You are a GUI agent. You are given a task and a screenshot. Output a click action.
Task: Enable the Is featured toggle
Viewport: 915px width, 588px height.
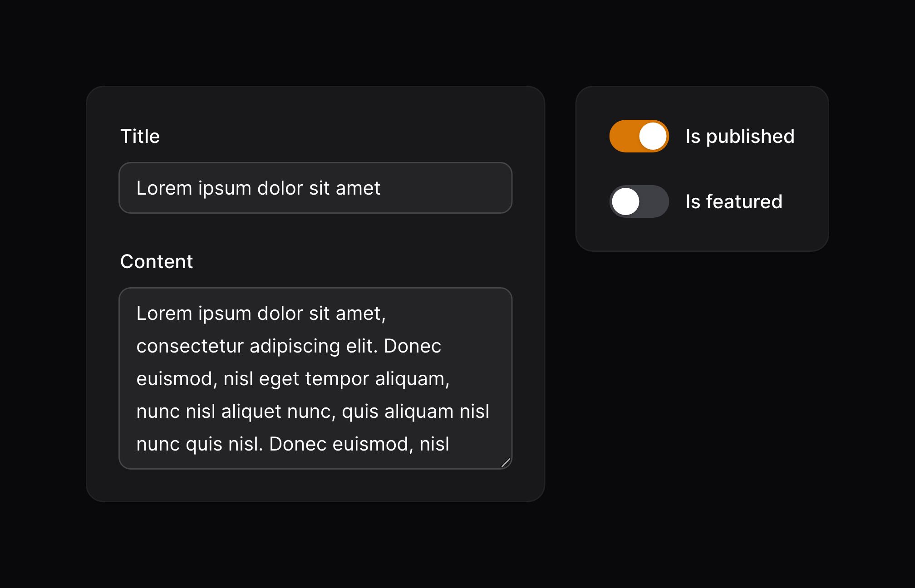tap(639, 201)
